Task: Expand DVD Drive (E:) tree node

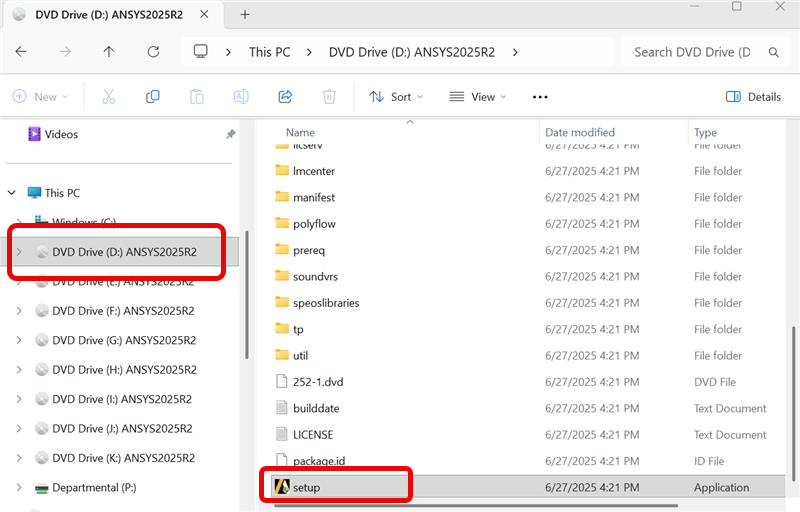Action: pos(19,282)
